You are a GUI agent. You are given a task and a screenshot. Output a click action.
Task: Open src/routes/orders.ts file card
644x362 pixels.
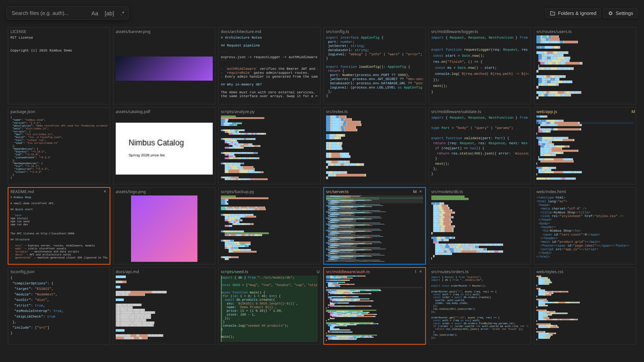pyautogui.click(x=480, y=306)
